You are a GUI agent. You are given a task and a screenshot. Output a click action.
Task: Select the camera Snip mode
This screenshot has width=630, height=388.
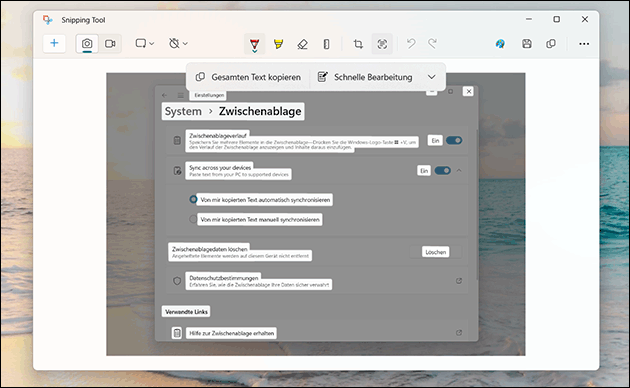(87, 43)
